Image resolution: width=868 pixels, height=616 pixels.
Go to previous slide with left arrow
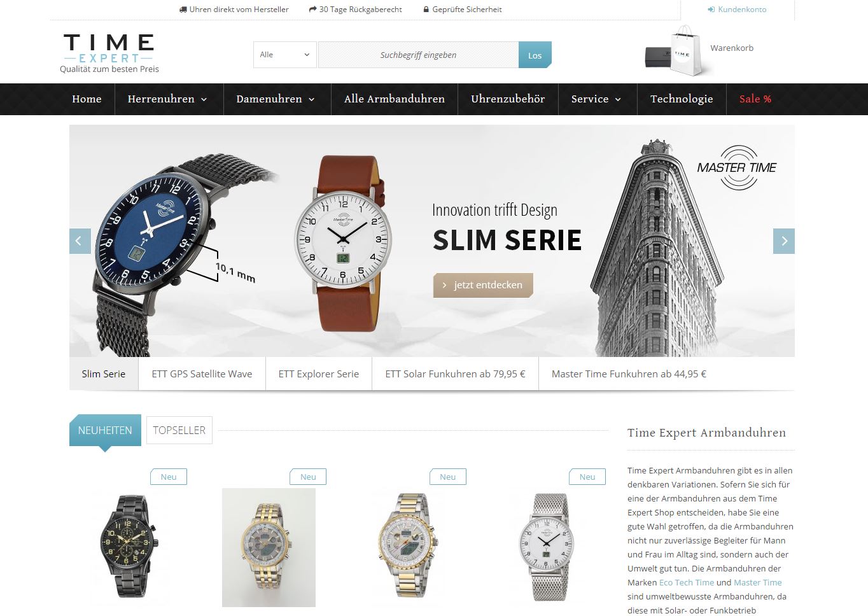pyautogui.click(x=80, y=241)
